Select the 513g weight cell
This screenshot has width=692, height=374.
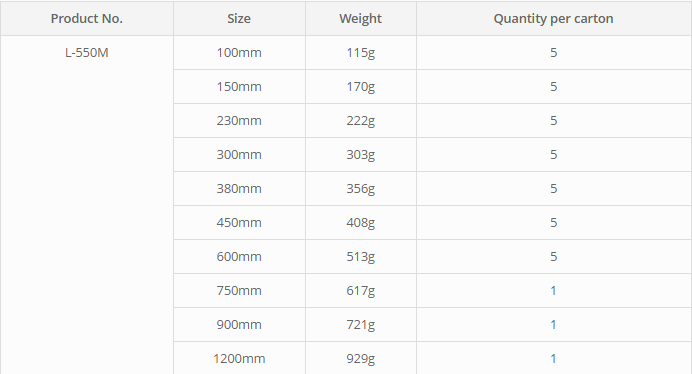coord(361,257)
